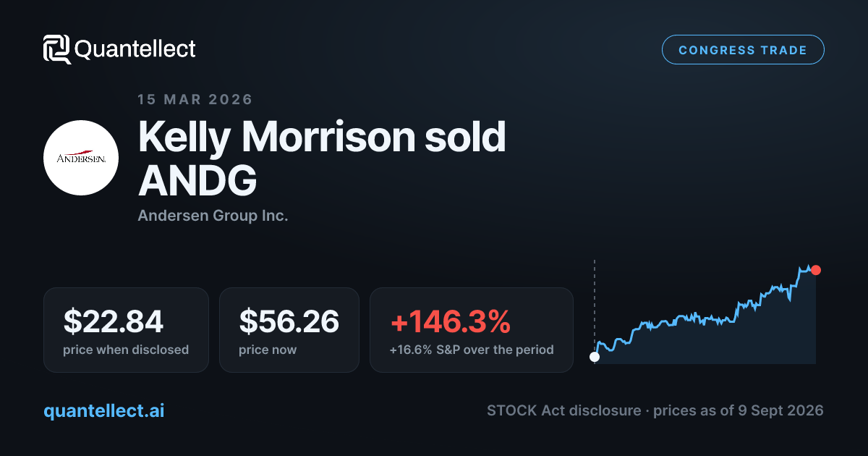Click the +146.3% return card
868x456 pixels.
[472, 330]
